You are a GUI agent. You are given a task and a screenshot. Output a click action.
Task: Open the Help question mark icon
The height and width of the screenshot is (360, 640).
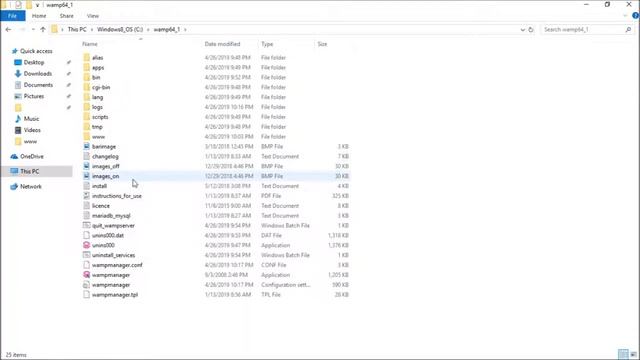(x=636, y=16)
